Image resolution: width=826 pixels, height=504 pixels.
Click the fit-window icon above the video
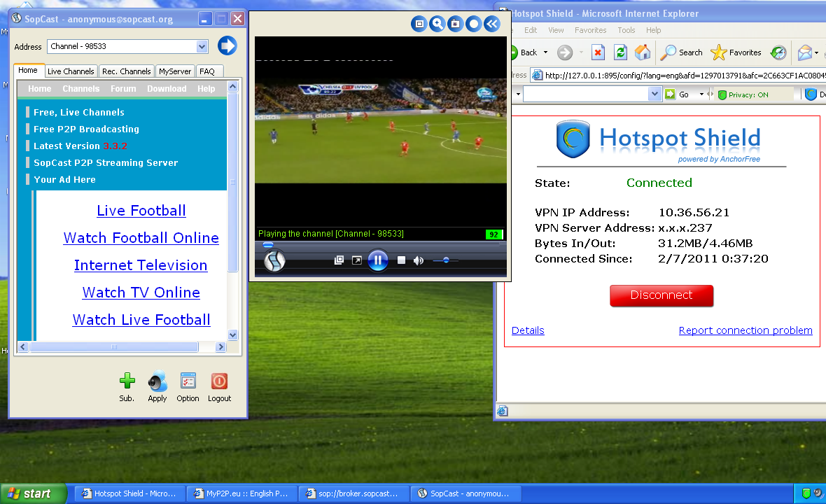(419, 24)
